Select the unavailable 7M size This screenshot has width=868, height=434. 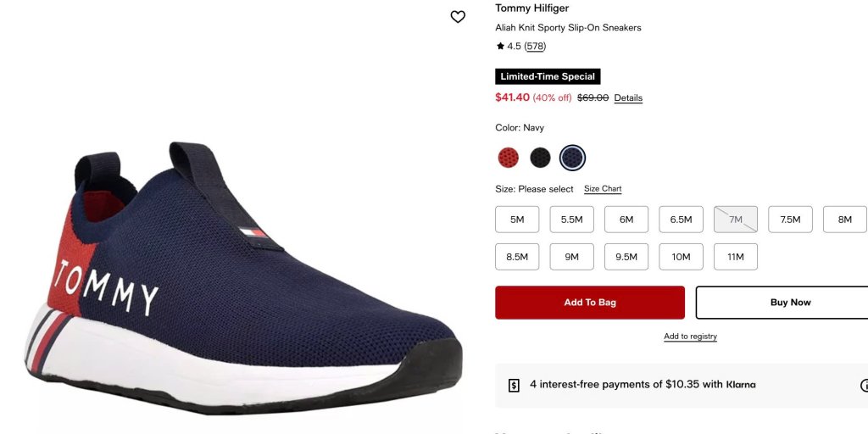click(x=736, y=220)
